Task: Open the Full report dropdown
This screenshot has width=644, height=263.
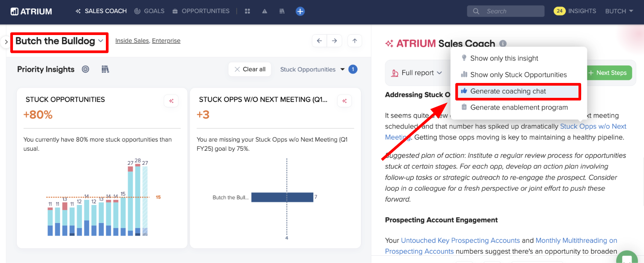Action: (x=417, y=73)
